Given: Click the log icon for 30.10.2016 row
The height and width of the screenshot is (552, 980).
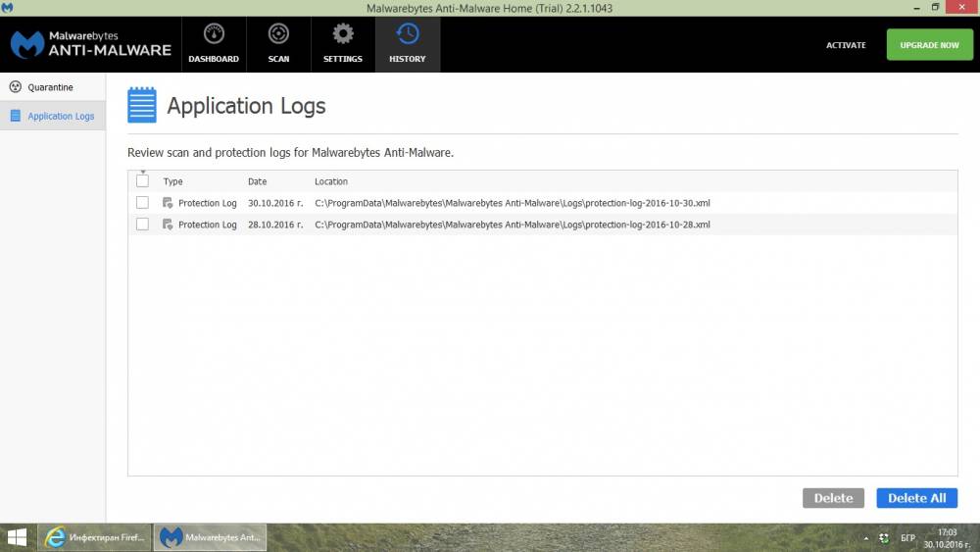Looking at the screenshot, I should pos(168,203).
